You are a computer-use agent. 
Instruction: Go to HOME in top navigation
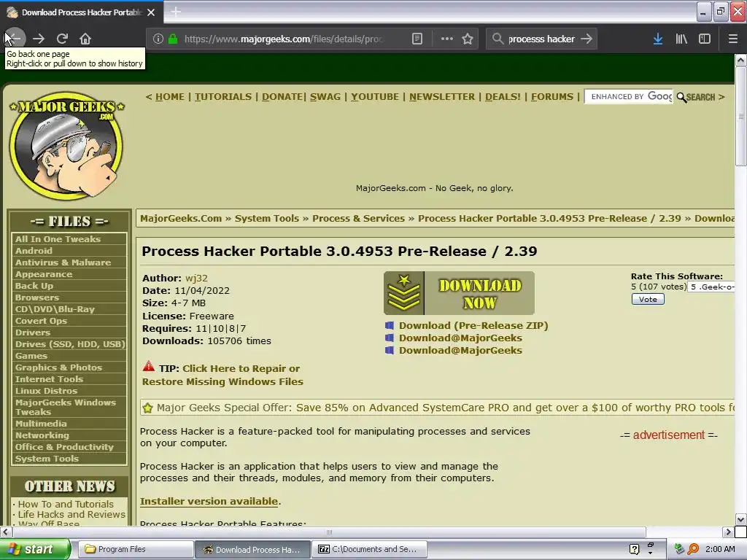pos(169,97)
